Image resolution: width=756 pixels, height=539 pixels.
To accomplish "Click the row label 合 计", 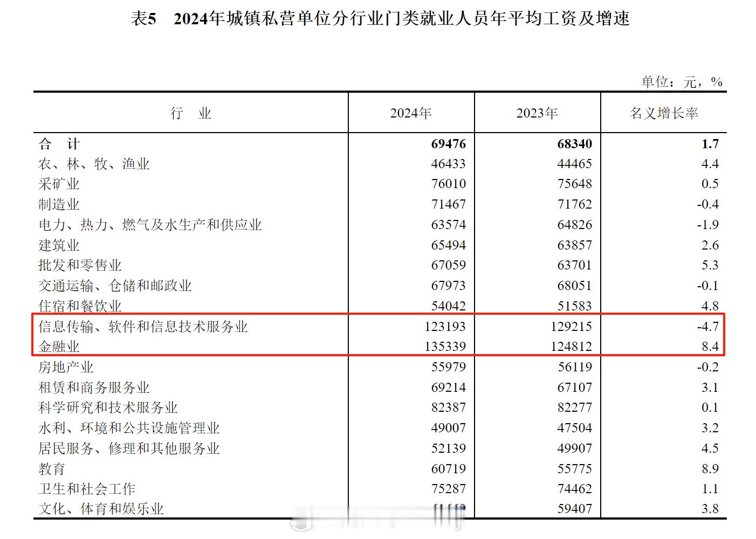I will (x=59, y=144).
